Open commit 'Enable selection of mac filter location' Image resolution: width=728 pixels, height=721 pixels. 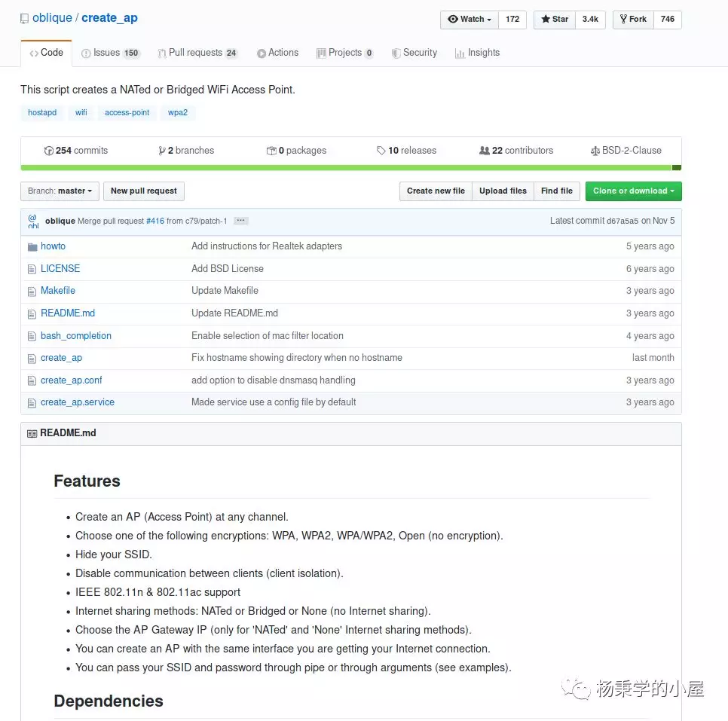tap(268, 336)
